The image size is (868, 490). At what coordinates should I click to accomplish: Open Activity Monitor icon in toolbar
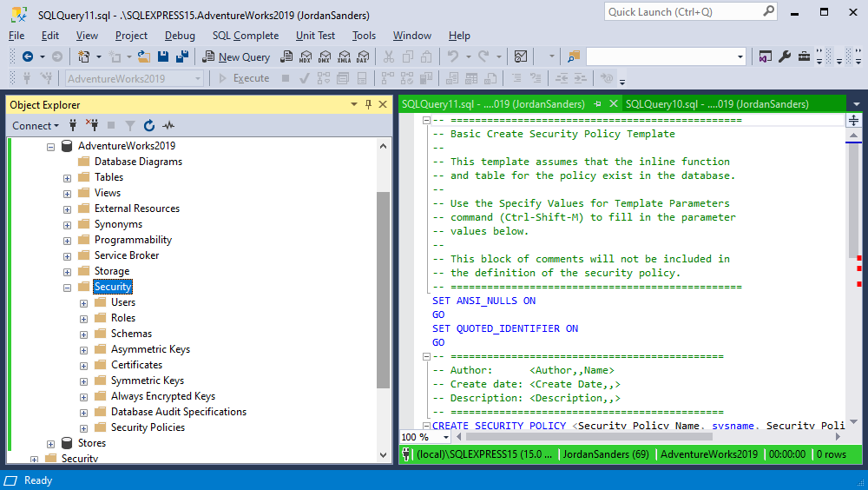[x=520, y=56]
